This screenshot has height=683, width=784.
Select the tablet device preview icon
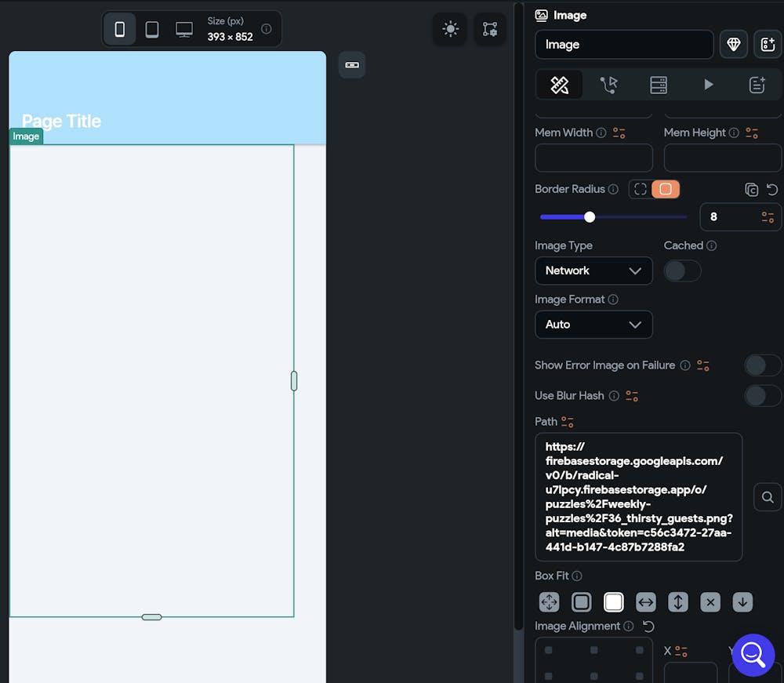pyautogui.click(x=152, y=29)
